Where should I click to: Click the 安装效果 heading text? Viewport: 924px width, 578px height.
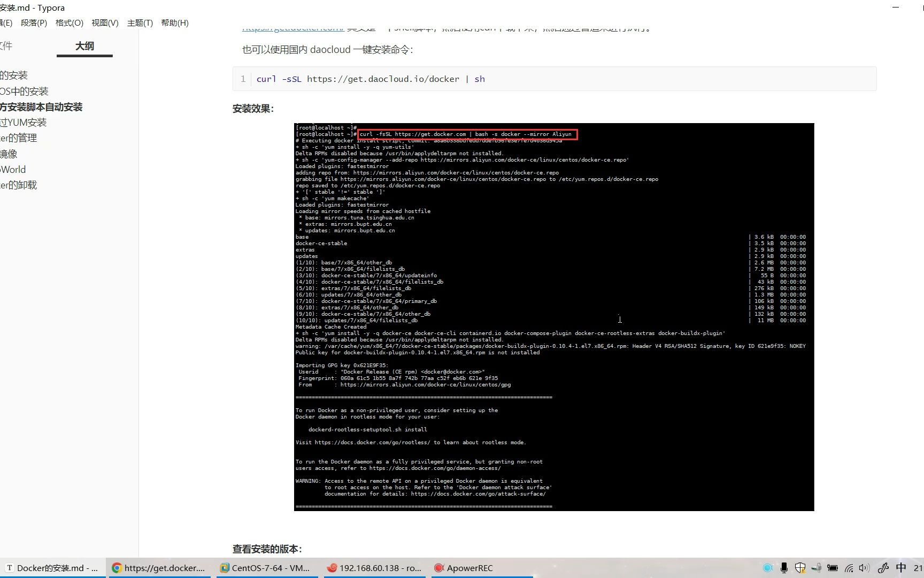click(253, 109)
